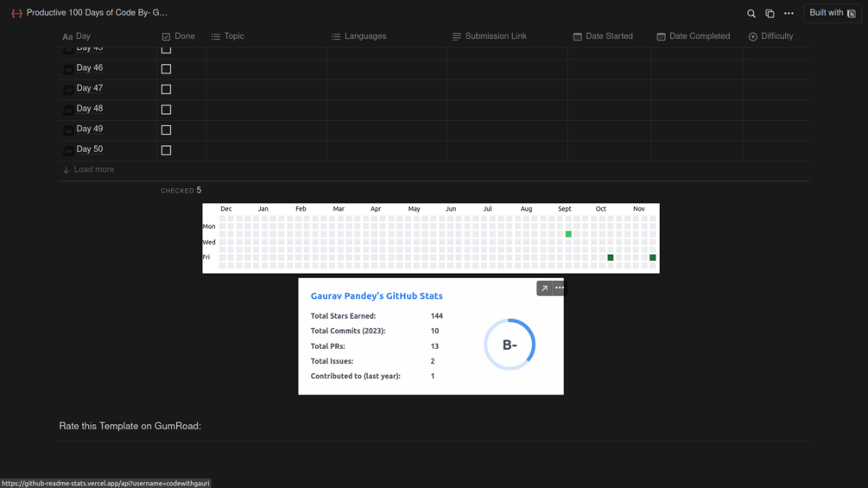The height and width of the screenshot is (488, 868).
Task: Click the red code page icon
Action: pos(16,13)
